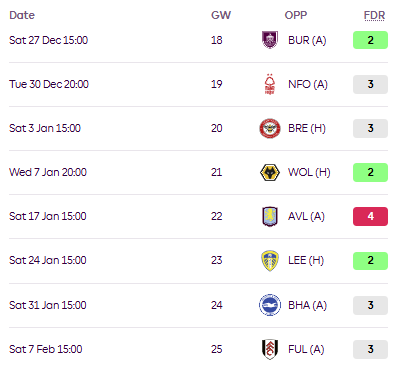Select the Brighton seagull crest

pyautogui.click(x=270, y=305)
